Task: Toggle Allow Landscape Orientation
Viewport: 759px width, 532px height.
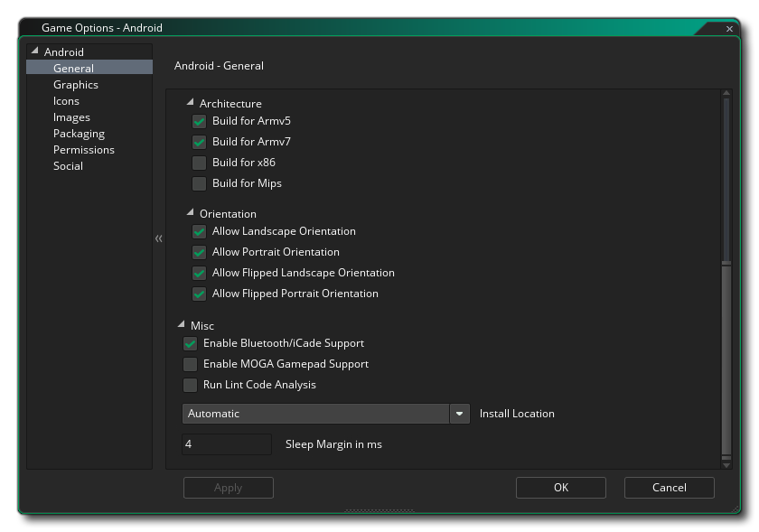Action: tap(199, 231)
